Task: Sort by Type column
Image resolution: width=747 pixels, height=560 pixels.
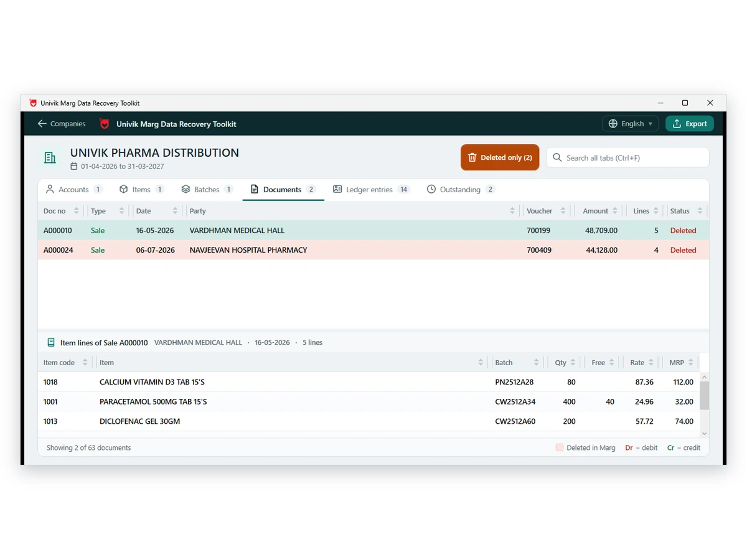Action: tap(108, 211)
